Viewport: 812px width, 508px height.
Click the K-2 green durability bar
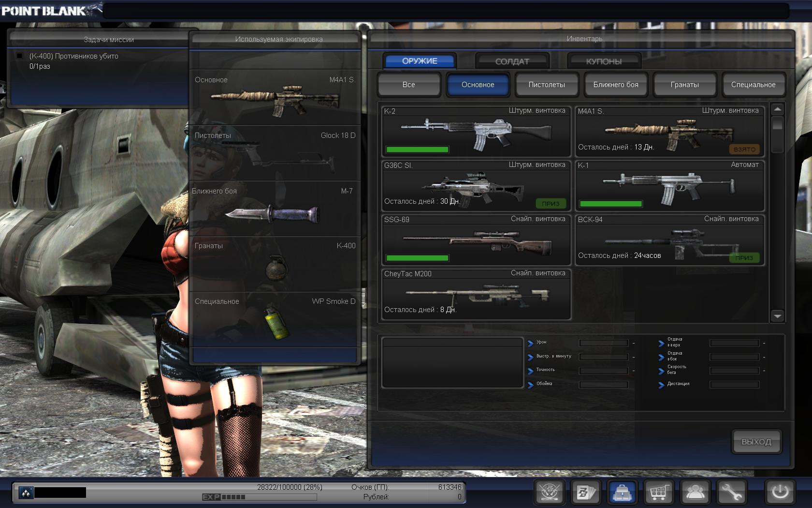pyautogui.click(x=417, y=149)
